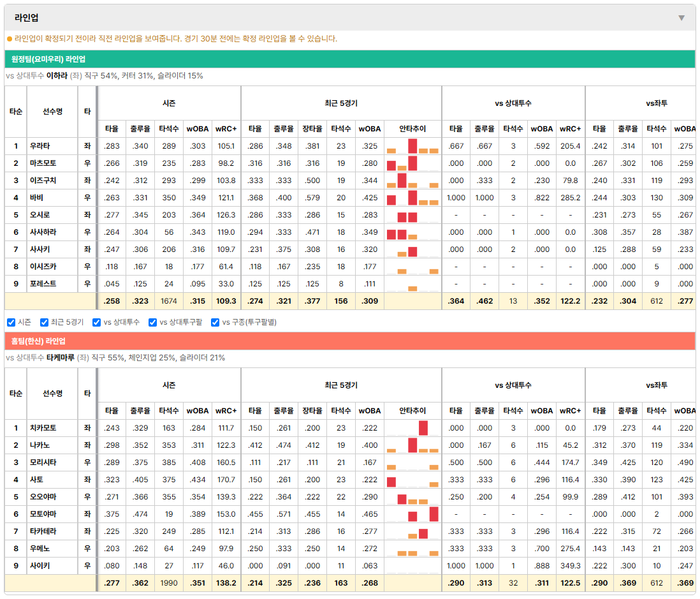Open 우라타's hit trend bar chart
The image size is (700, 599).
(x=412, y=146)
